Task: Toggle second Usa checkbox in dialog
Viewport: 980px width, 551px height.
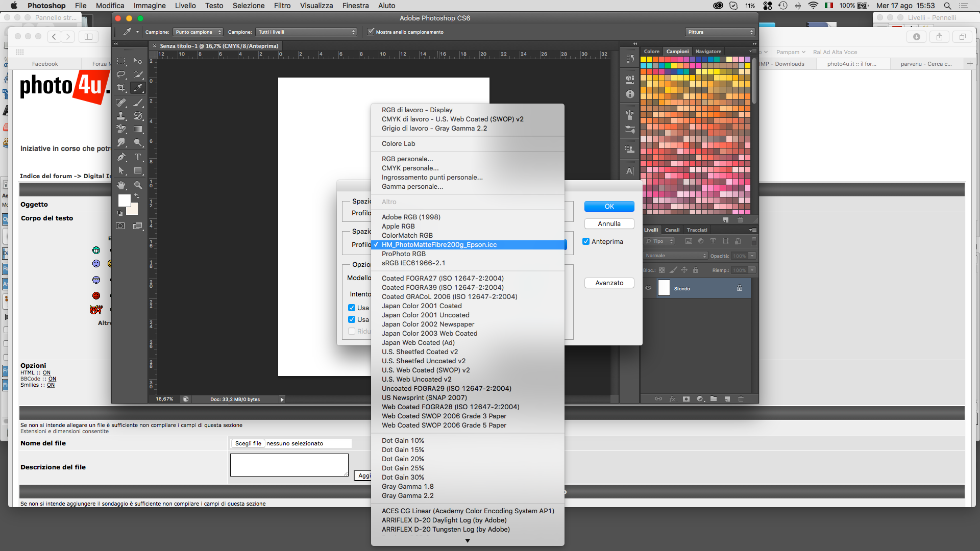Action: (352, 319)
